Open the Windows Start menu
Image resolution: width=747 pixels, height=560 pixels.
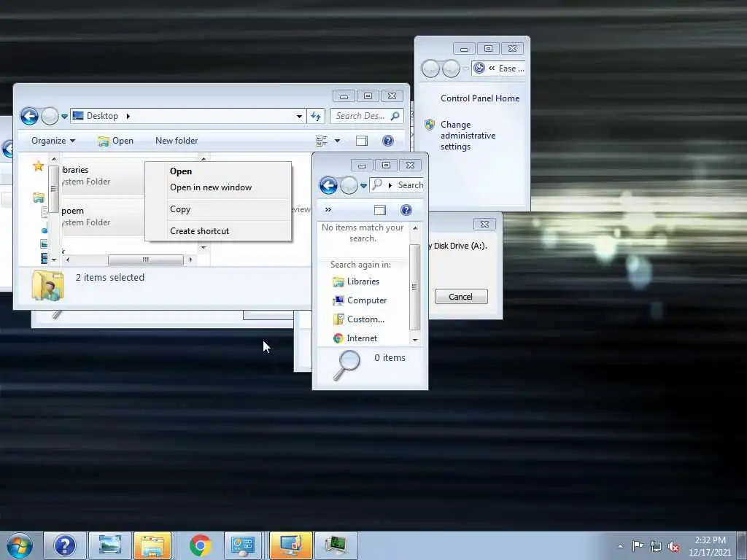click(x=19, y=545)
